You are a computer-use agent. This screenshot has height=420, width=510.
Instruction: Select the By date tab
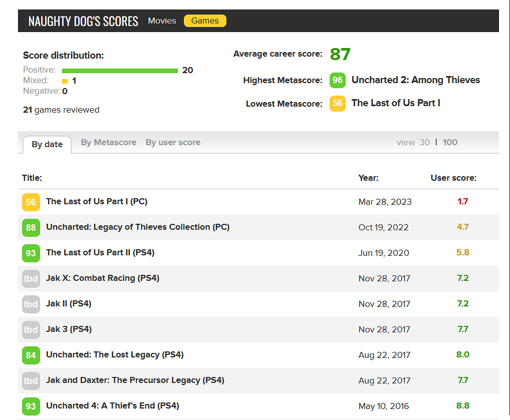(x=47, y=144)
